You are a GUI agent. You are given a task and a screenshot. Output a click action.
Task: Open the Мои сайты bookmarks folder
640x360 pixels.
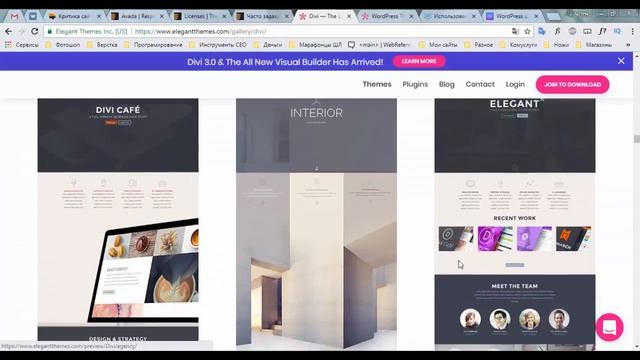[438, 45]
